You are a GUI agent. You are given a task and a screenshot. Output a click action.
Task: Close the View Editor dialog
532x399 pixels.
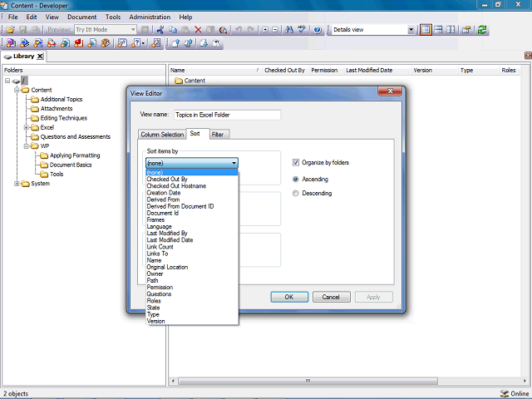(390, 91)
